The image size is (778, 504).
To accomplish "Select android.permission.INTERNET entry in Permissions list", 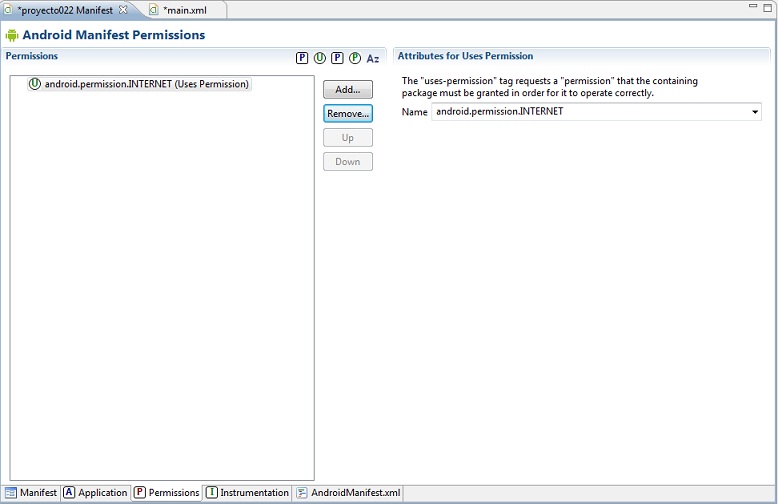I will tap(139, 84).
